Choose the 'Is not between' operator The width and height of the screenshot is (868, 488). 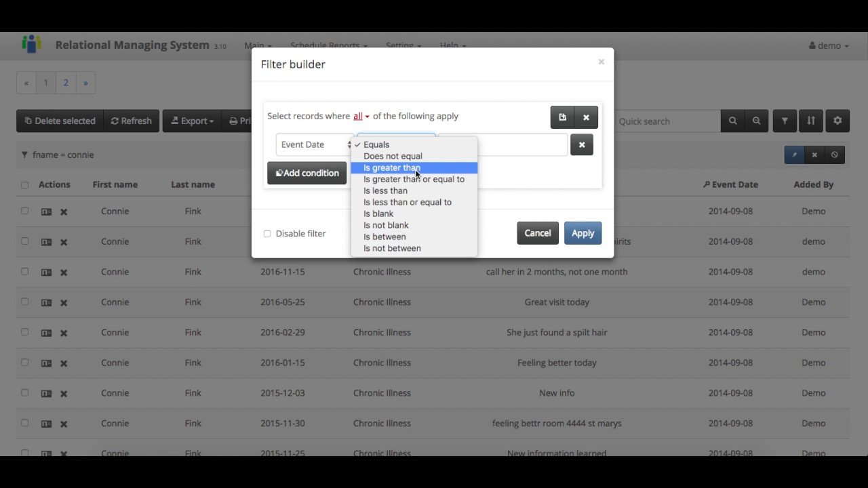(414, 248)
